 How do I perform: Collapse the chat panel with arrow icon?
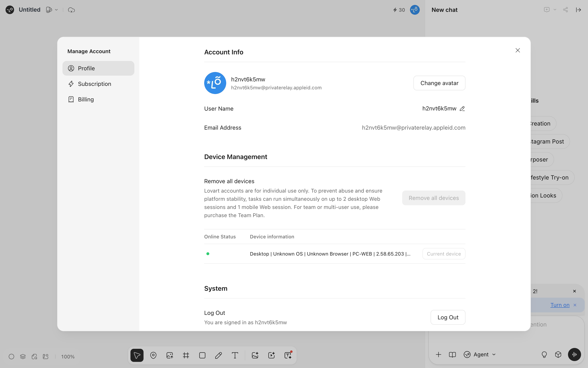click(578, 10)
